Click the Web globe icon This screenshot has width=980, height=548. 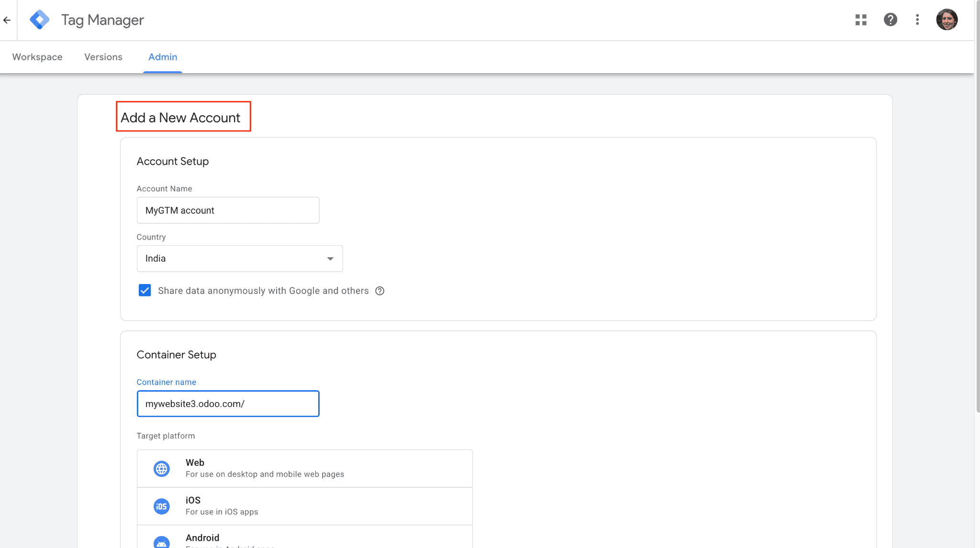162,469
